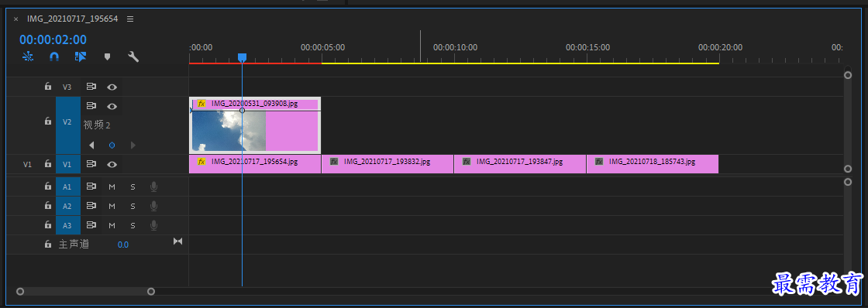Solo track A2
Viewport: 868px width, 308px height.
coord(133,207)
